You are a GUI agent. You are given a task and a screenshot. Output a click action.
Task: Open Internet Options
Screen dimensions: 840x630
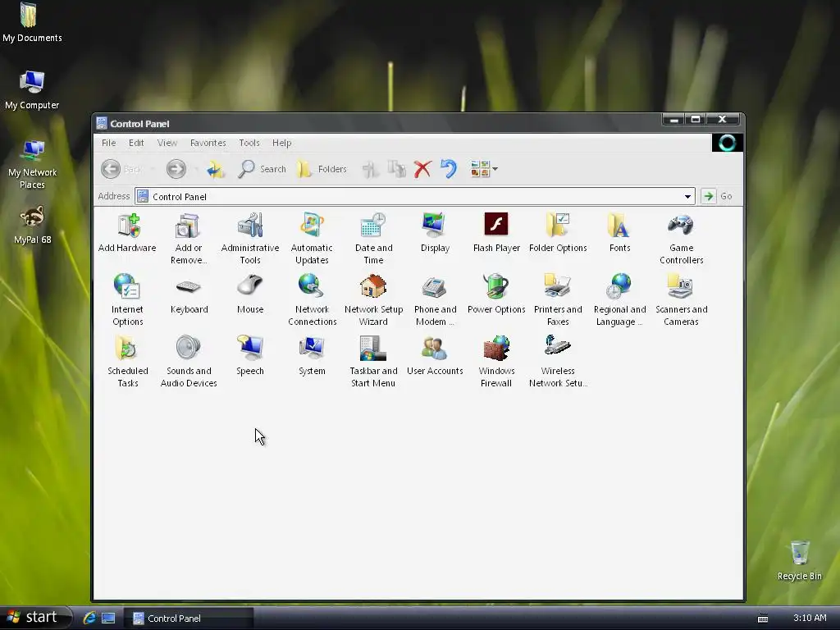click(x=127, y=300)
